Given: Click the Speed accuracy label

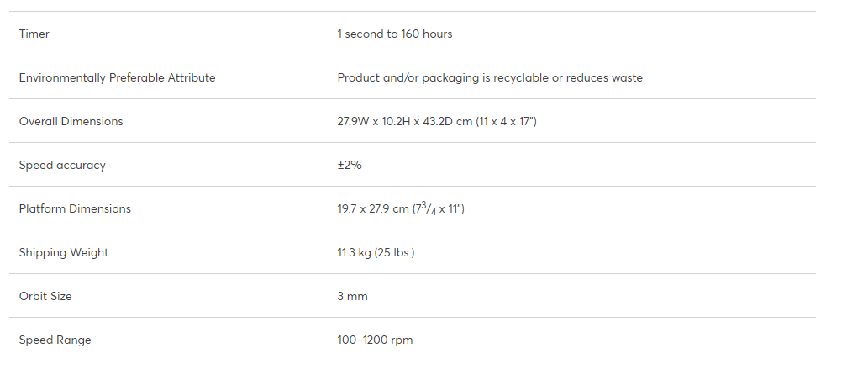Looking at the screenshot, I should (62, 165).
